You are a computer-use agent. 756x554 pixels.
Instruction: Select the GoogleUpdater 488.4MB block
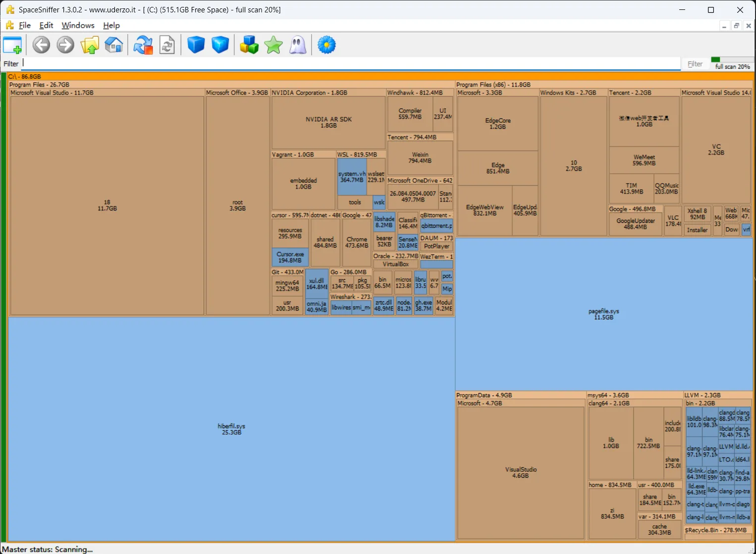click(636, 224)
